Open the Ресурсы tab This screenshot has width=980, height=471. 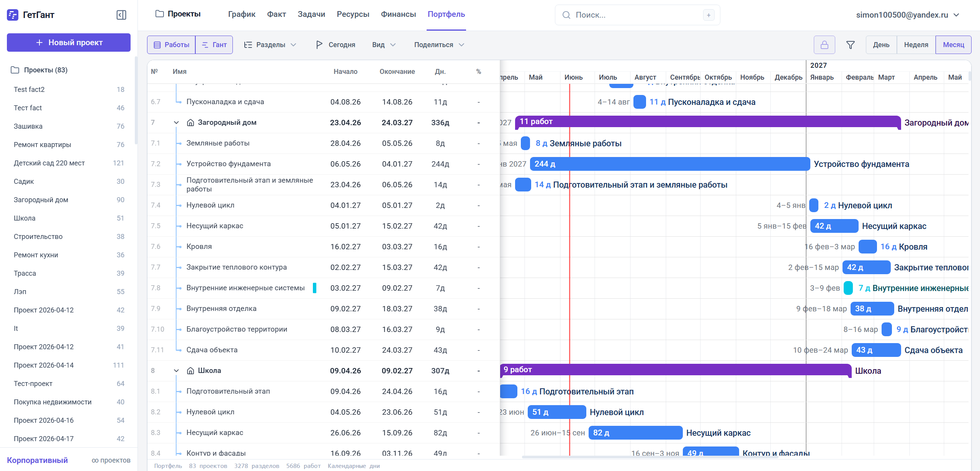click(x=353, y=14)
